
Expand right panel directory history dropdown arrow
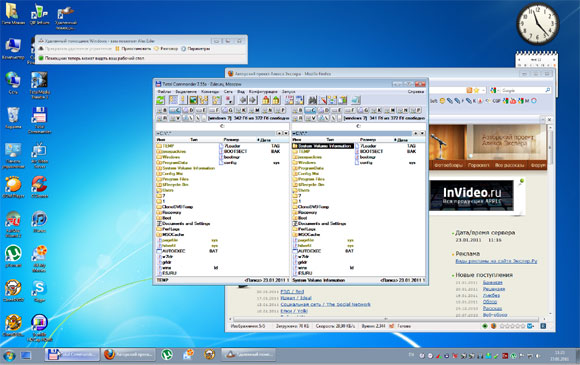pos(422,133)
